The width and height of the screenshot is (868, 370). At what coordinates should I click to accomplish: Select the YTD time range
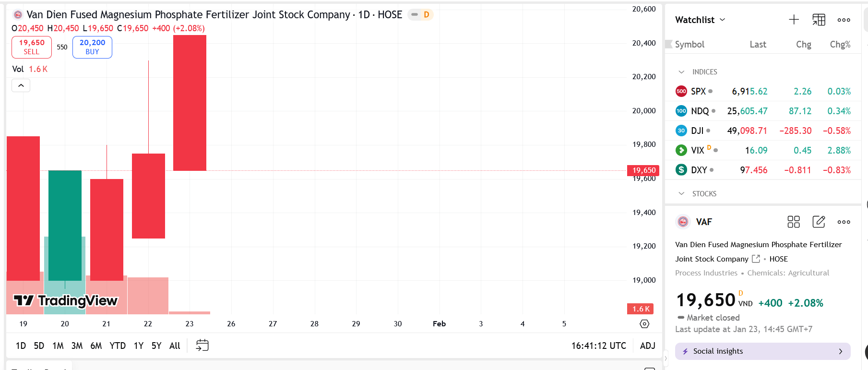(x=118, y=346)
